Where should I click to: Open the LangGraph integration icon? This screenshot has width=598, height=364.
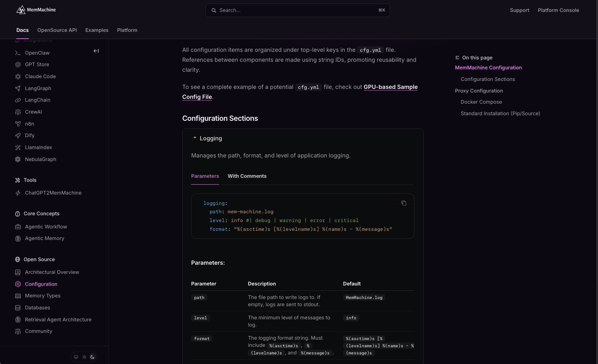click(x=18, y=89)
